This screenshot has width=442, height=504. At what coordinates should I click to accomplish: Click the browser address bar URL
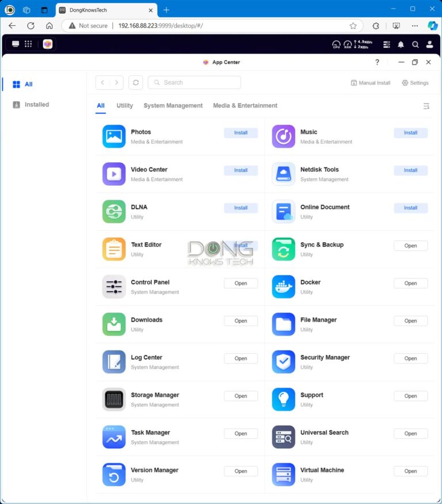pos(161,26)
